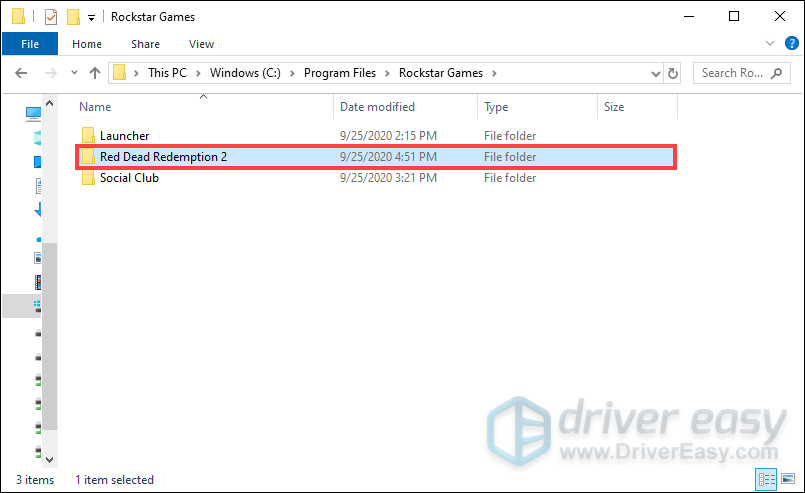Click the magnifier search icon
The width and height of the screenshot is (805, 493).
(777, 73)
